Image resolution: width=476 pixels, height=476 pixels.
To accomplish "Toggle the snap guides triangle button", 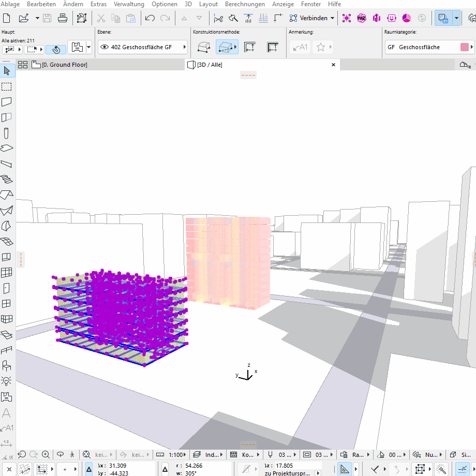I will tap(344, 469).
